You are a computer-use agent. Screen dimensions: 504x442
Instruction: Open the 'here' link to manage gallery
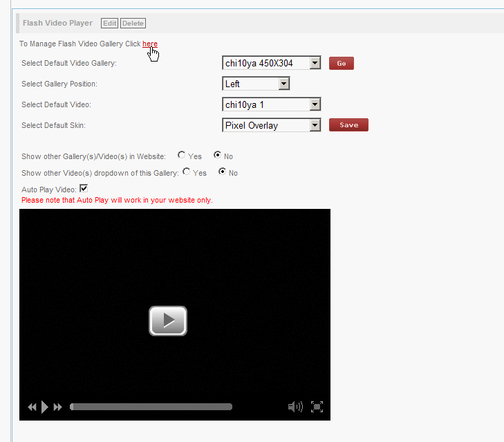point(150,44)
